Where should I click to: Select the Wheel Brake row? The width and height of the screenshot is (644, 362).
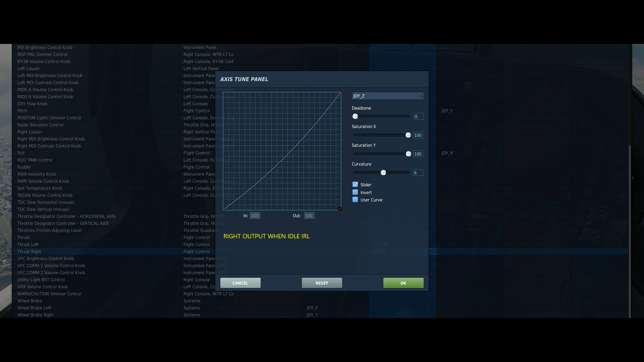[x=320, y=301]
